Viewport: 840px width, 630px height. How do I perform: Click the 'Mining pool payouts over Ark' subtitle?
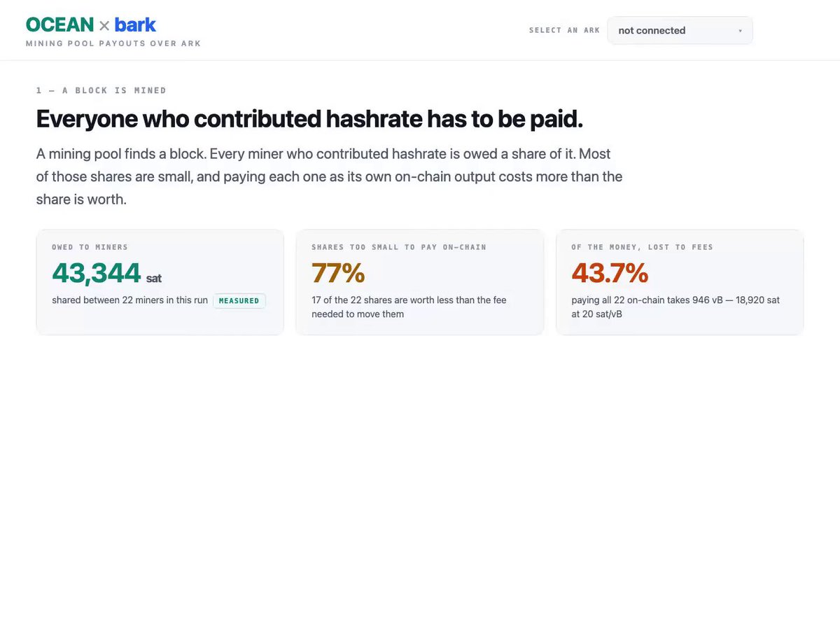[x=113, y=43]
